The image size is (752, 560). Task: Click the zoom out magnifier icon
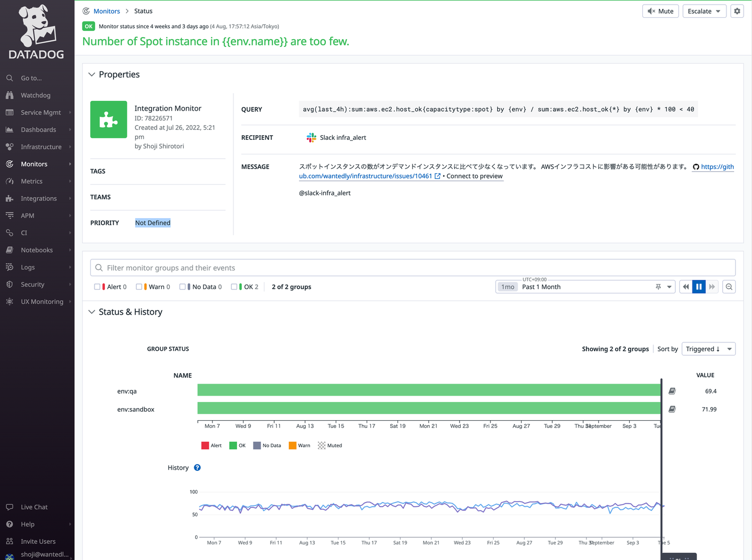coord(729,287)
